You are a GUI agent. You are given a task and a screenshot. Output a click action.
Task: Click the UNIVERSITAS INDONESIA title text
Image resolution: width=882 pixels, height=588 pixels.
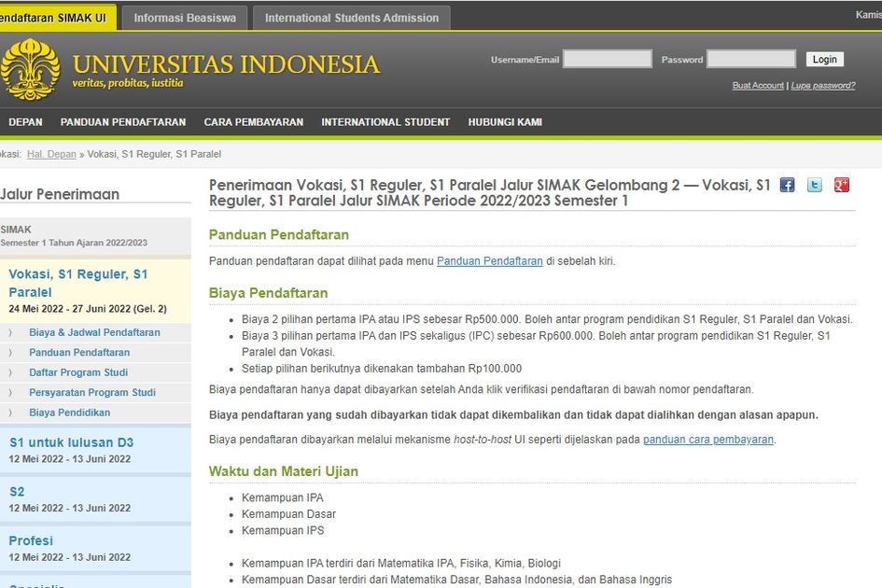click(226, 64)
